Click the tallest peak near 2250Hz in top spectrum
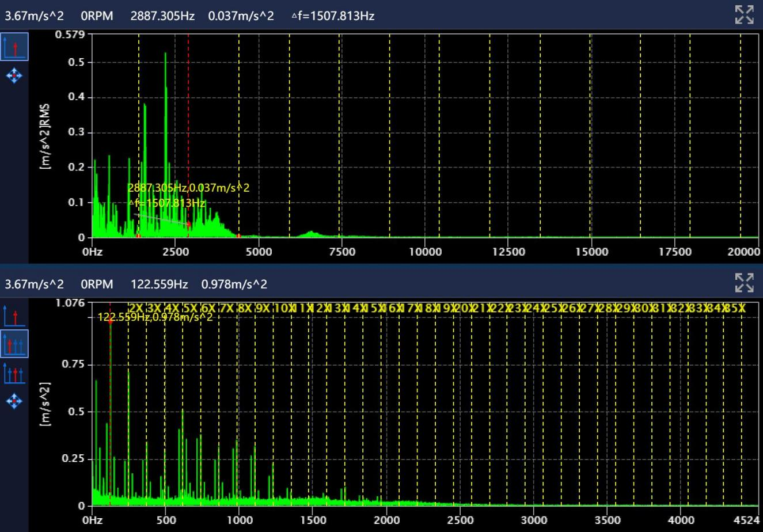The image size is (763, 532). (x=166, y=54)
